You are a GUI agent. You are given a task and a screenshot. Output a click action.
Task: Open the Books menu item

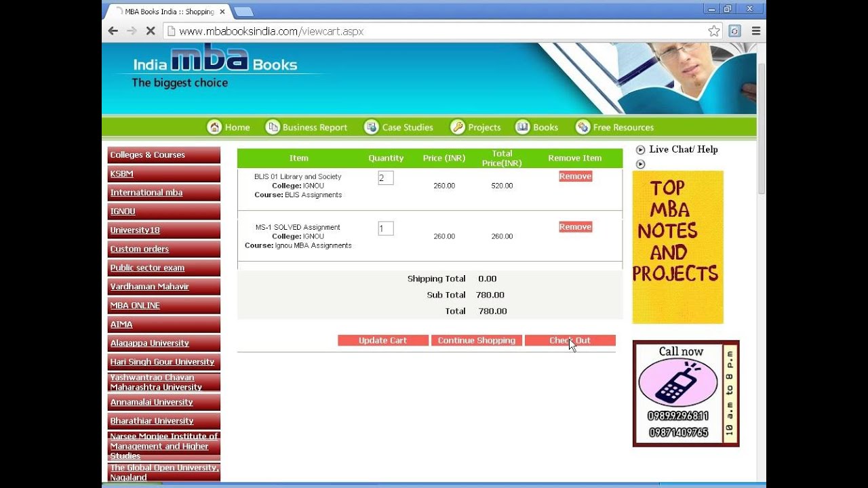545,127
